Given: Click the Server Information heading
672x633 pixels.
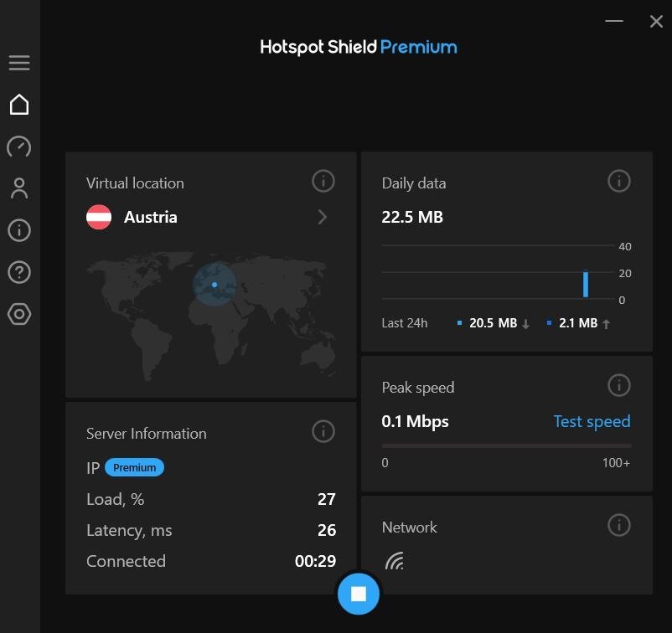Looking at the screenshot, I should click(x=146, y=434).
